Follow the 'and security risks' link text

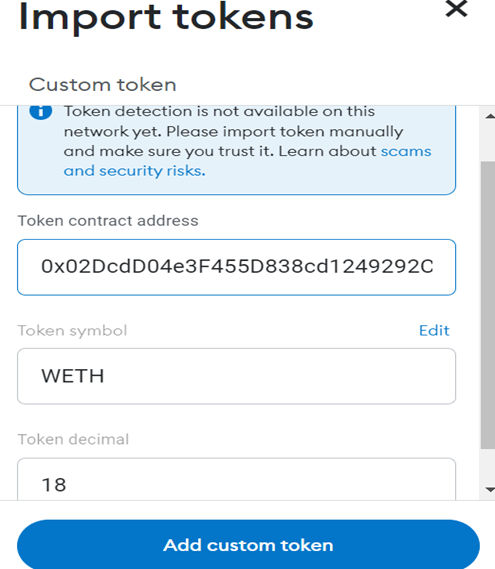tap(135, 171)
